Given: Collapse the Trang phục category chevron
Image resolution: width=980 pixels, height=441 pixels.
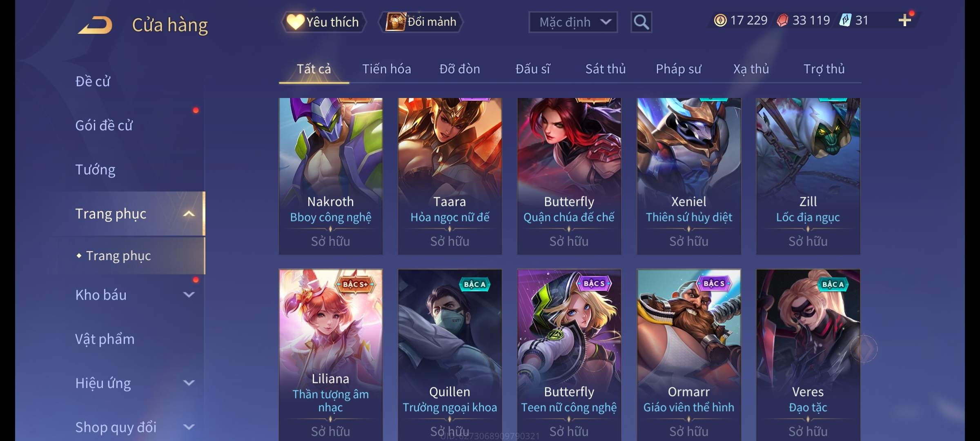Looking at the screenshot, I should click(x=189, y=214).
